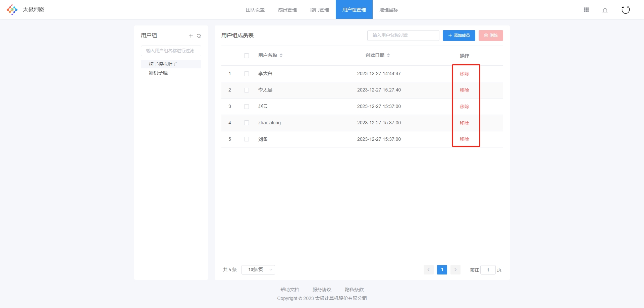This screenshot has height=308, width=644.
Task: Refresh the user group list
Action: 199,36
